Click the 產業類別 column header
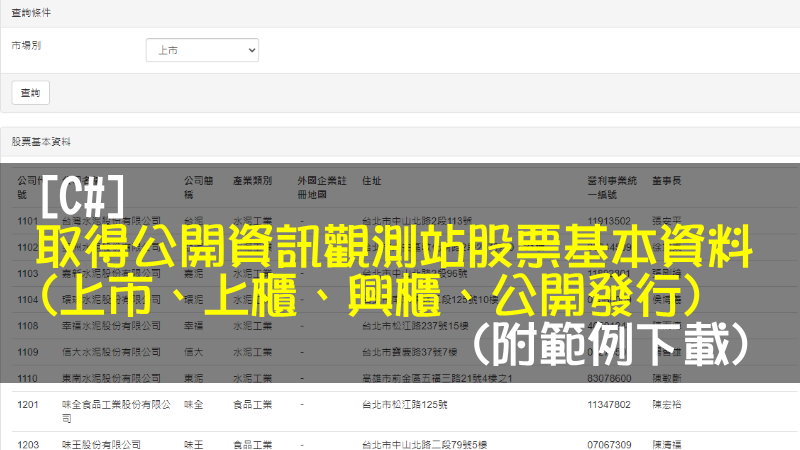800x450 pixels. click(252, 181)
